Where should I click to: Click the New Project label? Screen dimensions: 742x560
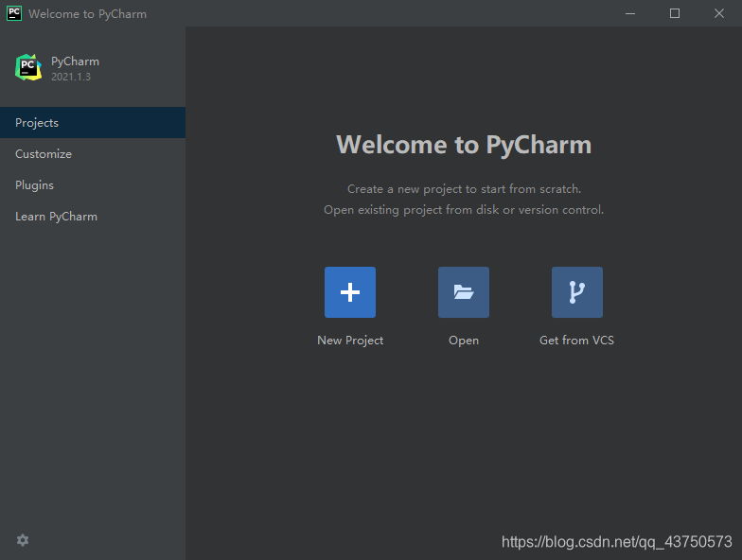pos(350,341)
